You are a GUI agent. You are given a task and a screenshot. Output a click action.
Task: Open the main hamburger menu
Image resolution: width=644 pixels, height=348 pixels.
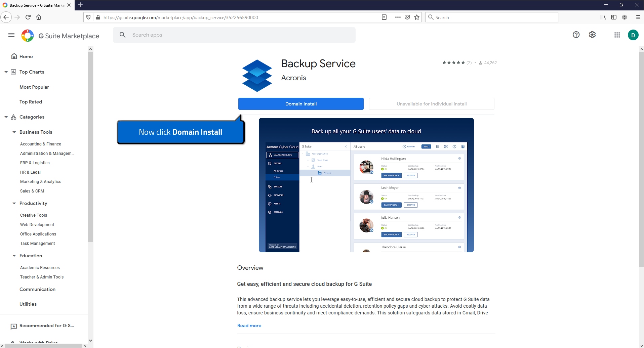11,35
